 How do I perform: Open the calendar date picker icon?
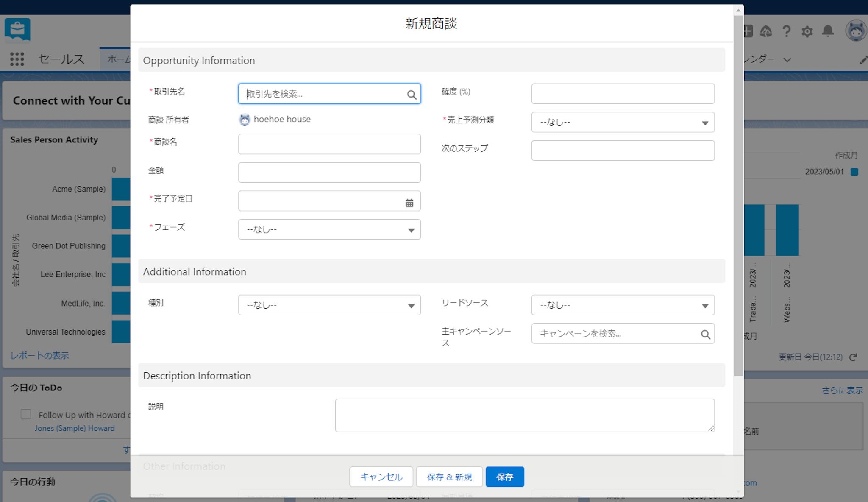(409, 203)
